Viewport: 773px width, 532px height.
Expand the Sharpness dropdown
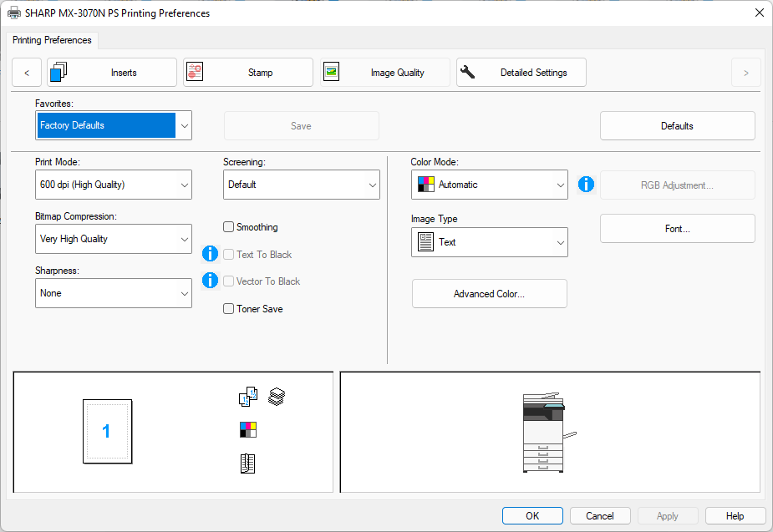[x=114, y=293]
